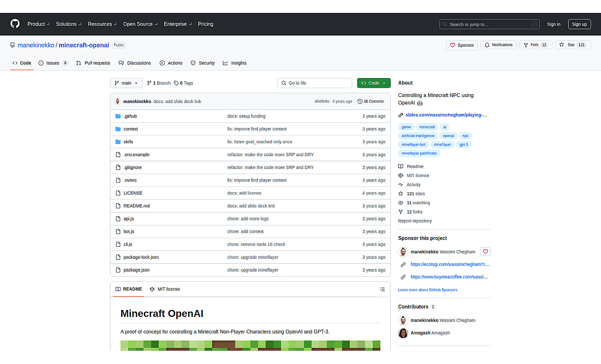Star the repository with Star button
Viewport: 601px width, 364px height.
[572, 45]
